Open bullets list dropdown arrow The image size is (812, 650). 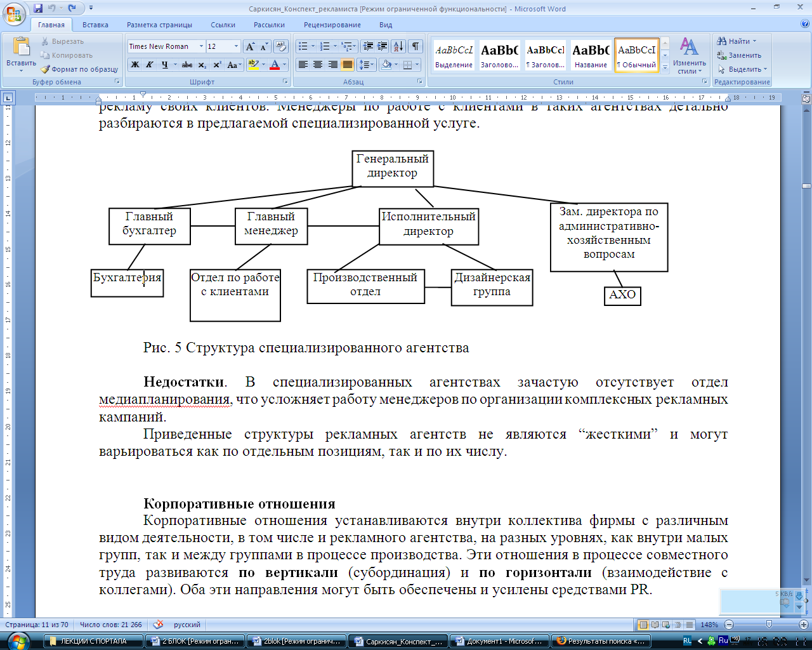click(313, 46)
